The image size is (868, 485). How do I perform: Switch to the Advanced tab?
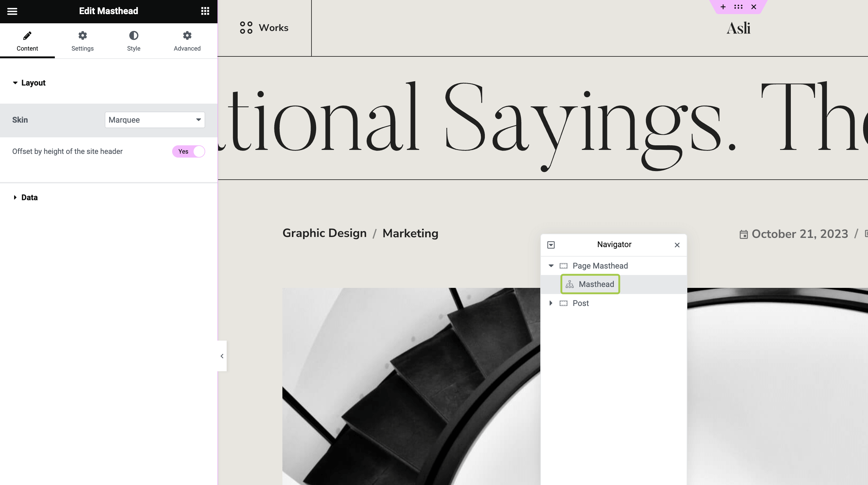(187, 41)
